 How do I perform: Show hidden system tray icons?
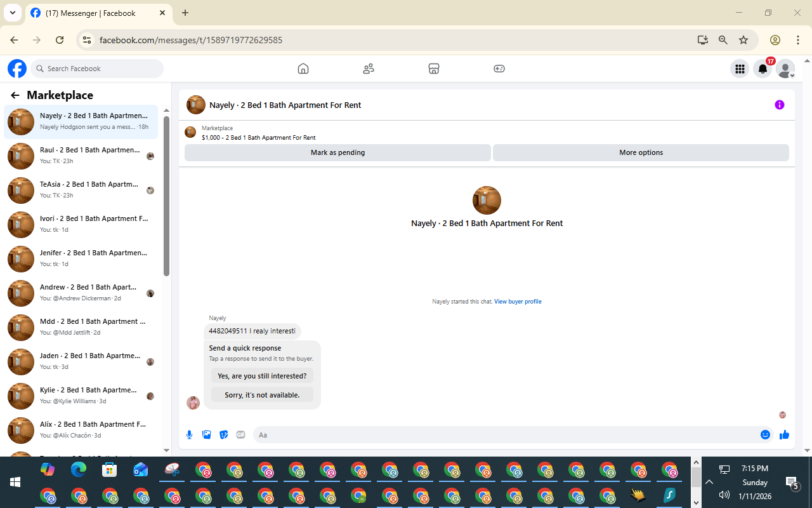(709, 482)
